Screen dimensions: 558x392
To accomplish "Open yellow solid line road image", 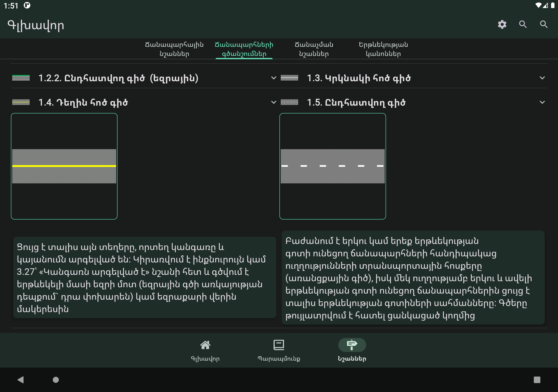I will click(64, 166).
